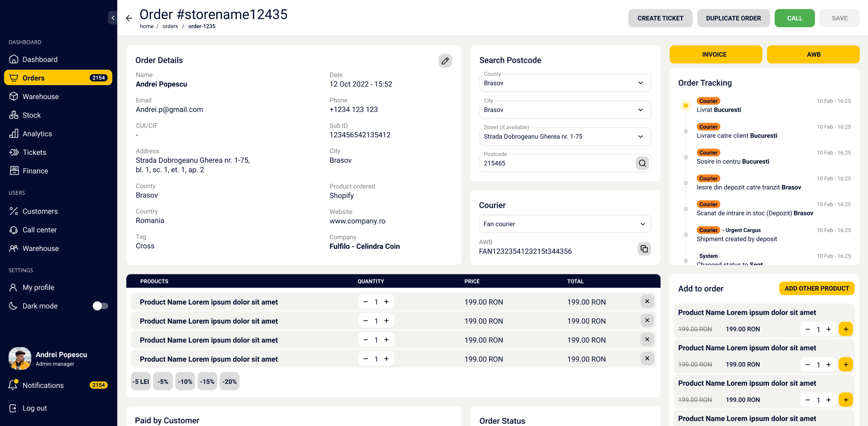This screenshot has width=868, height=426.
Task: Click the Finance sidebar icon
Action: click(14, 171)
